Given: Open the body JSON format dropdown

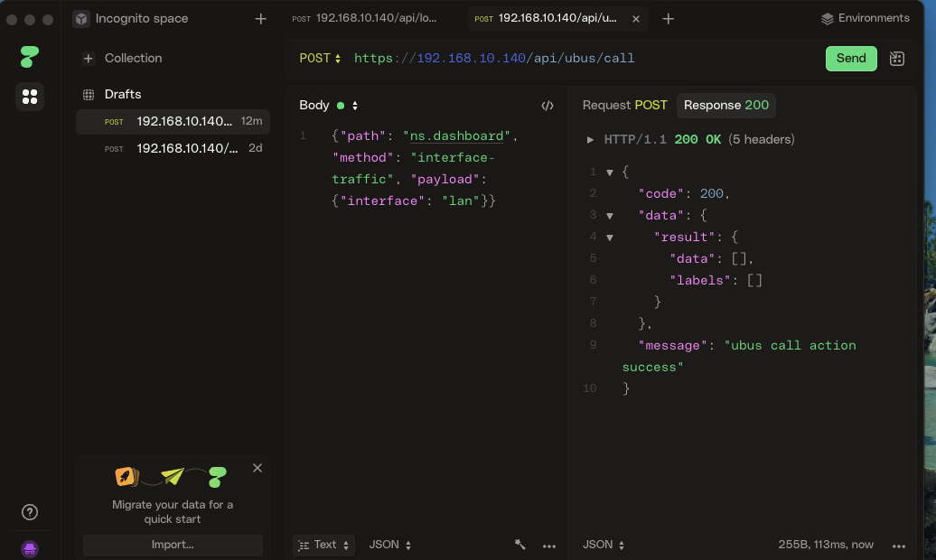Looking at the screenshot, I should coord(391,545).
